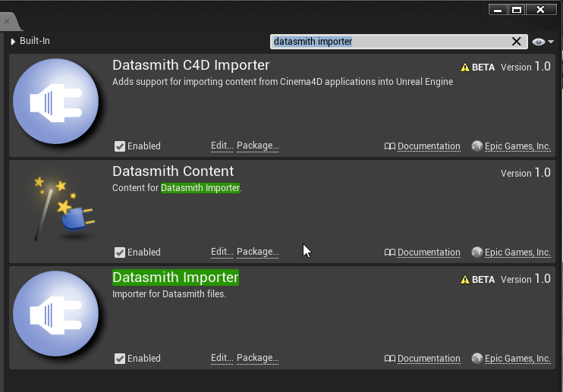Click BETA warning icon for Datasmith C4D Importer
Image resolution: width=563 pixels, height=392 pixels.
(x=465, y=67)
